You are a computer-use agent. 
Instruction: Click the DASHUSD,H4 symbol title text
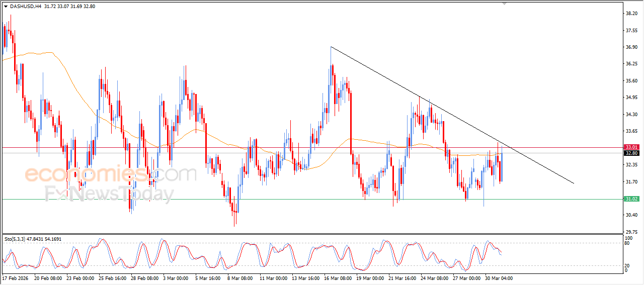click(25, 7)
